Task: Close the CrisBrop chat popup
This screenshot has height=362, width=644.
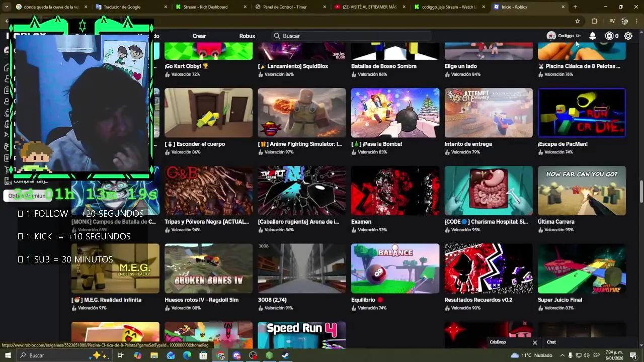Action: [x=535, y=342]
